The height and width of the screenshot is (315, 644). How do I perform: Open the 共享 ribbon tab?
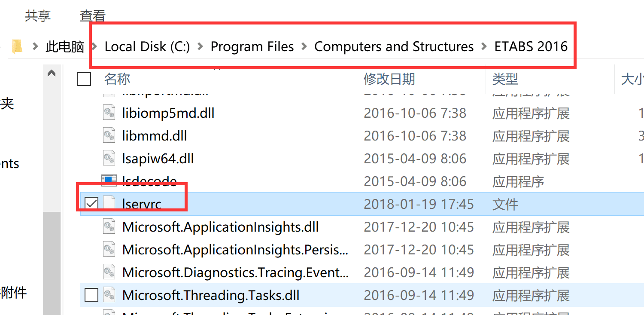coord(37,16)
